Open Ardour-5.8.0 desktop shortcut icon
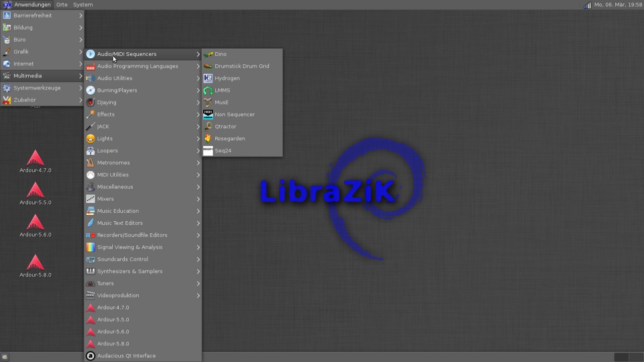 [x=35, y=262]
